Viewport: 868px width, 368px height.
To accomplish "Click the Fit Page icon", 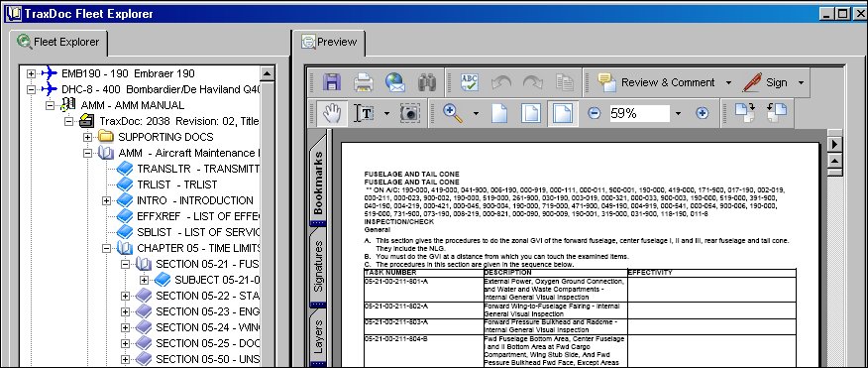I will (531, 113).
